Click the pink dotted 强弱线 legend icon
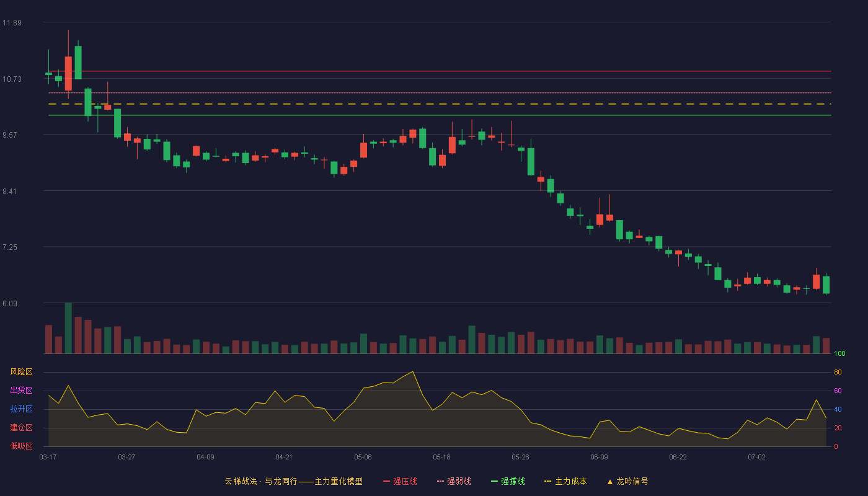This screenshot has height=496, width=868. coord(440,481)
